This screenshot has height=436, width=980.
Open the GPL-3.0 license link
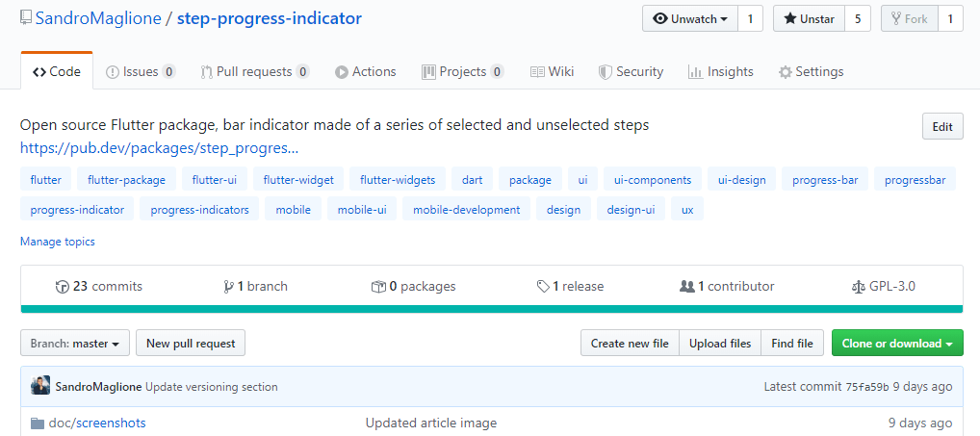pos(883,287)
